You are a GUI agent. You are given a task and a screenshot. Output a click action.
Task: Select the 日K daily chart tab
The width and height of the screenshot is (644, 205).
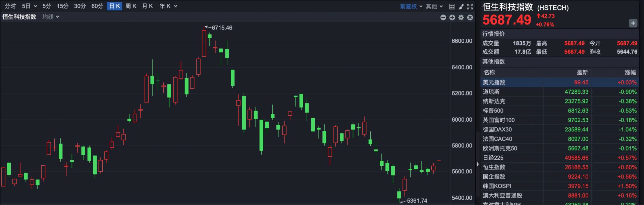114,6
